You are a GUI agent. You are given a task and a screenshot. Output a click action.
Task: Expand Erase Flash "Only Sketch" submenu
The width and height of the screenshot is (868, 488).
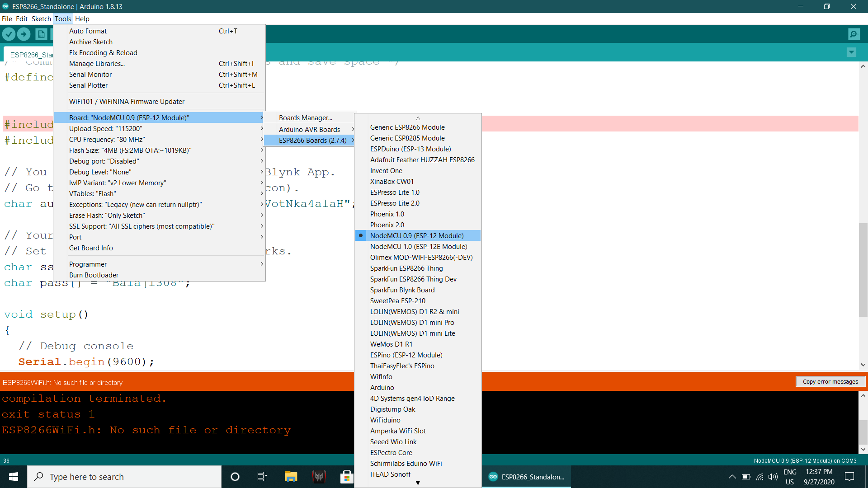tap(159, 216)
